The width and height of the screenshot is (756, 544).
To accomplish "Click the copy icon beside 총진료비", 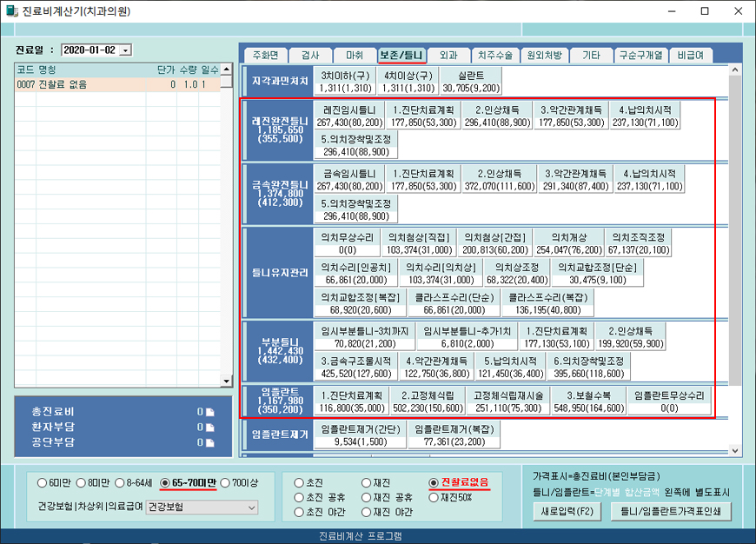I will (x=209, y=412).
